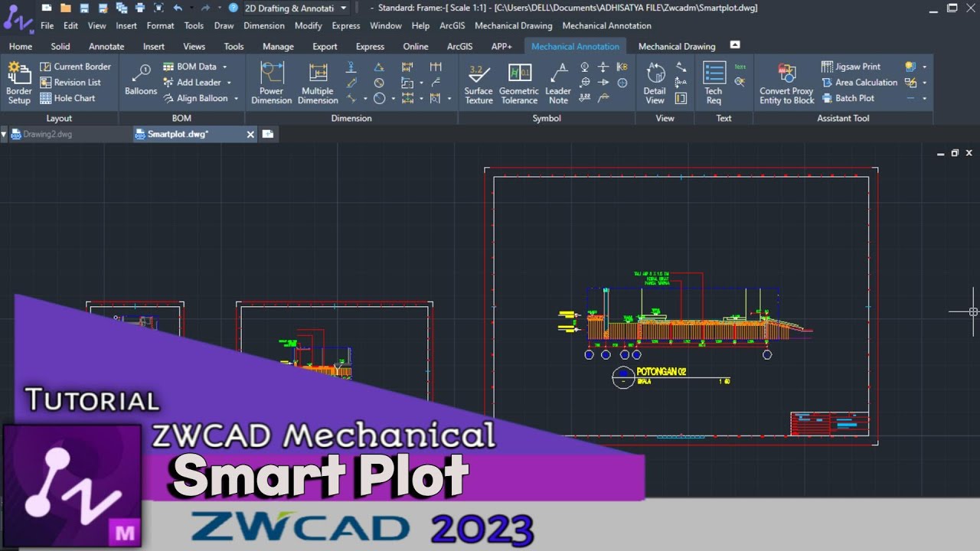Click the Symbol panel title label
Image resolution: width=980 pixels, height=551 pixels.
coord(547,118)
